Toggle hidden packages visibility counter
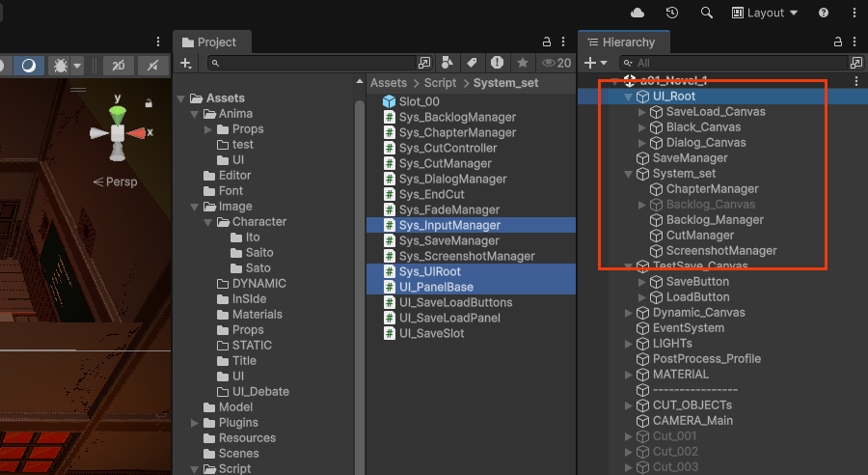This screenshot has height=475, width=868. click(556, 63)
